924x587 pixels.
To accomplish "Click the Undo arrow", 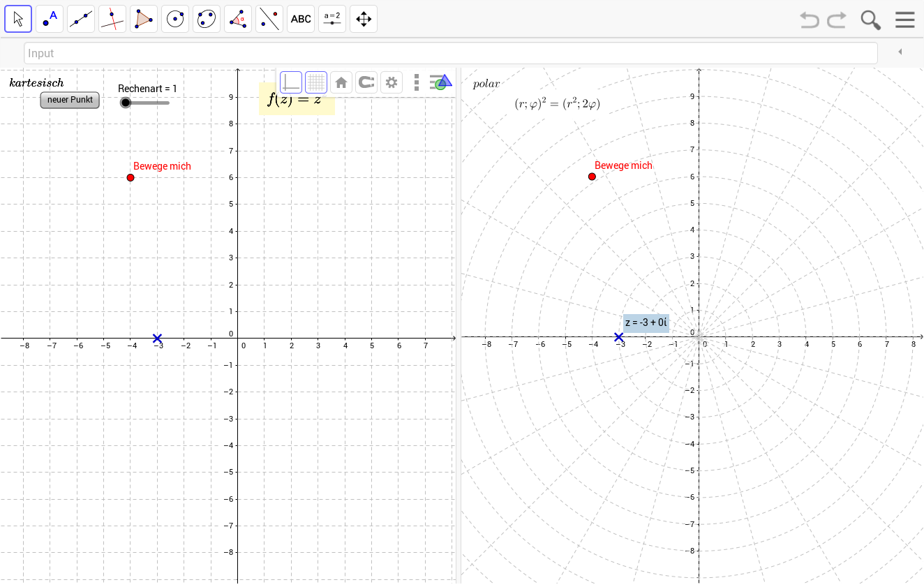I will (810, 20).
